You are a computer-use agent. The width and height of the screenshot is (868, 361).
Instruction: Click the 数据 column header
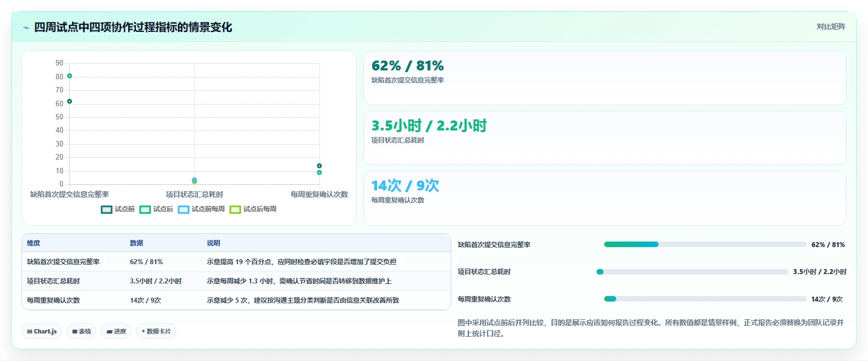136,243
